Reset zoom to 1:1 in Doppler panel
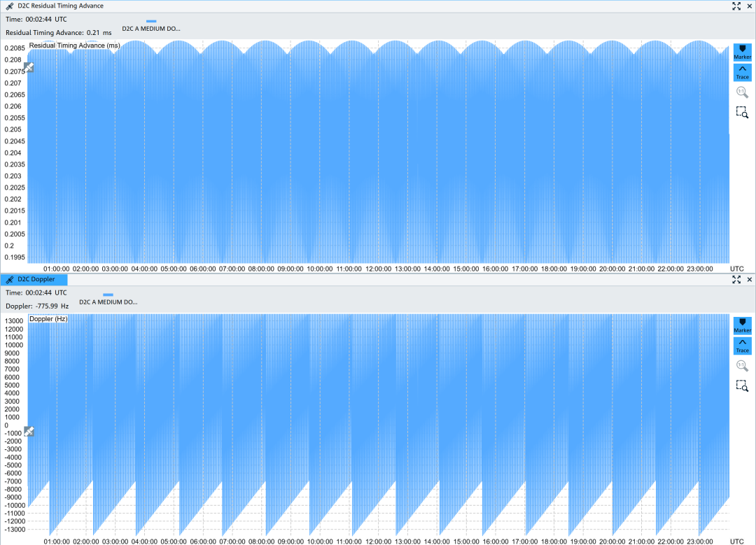This screenshot has width=756, height=545. point(742,365)
